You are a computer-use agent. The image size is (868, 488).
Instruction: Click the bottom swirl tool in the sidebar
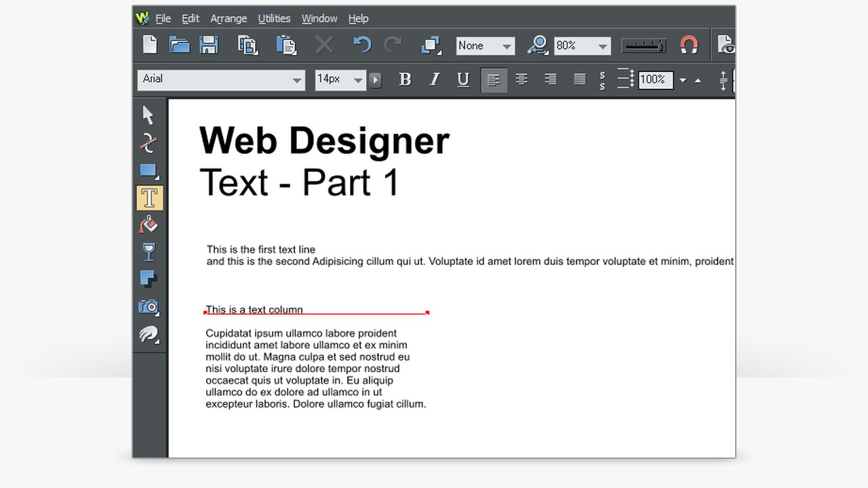(149, 334)
